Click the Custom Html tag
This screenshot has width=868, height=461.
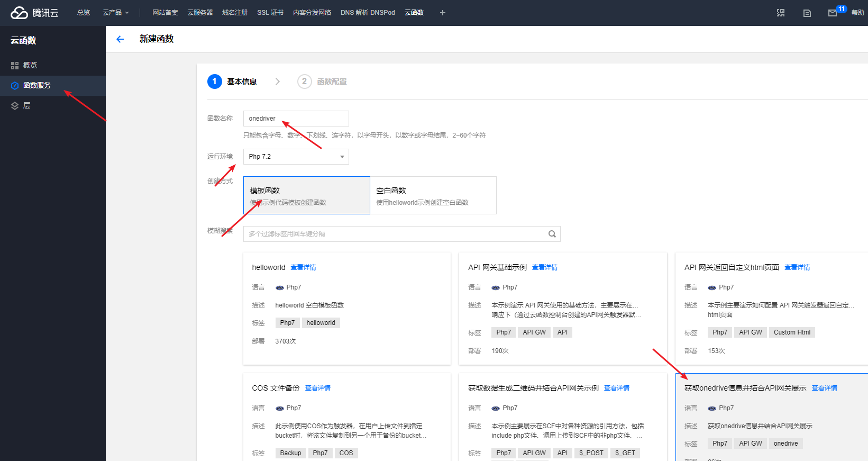[792, 332]
